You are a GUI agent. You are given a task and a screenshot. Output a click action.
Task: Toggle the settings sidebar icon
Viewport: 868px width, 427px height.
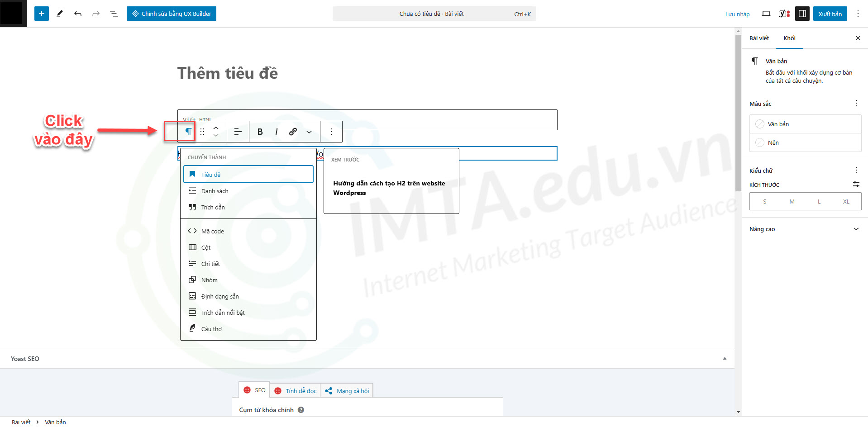pyautogui.click(x=802, y=14)
